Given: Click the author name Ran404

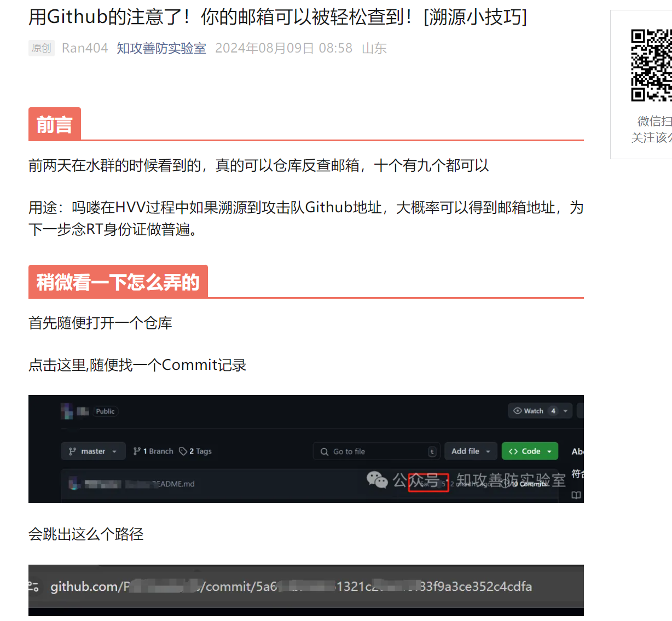Looking at the screenshot, I should point(85,48).
